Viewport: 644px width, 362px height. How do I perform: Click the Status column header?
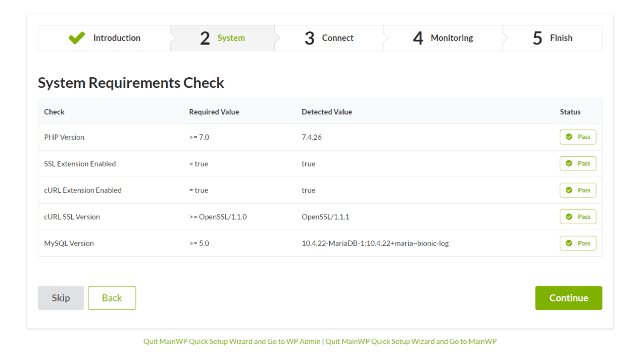tap(570, 112)
